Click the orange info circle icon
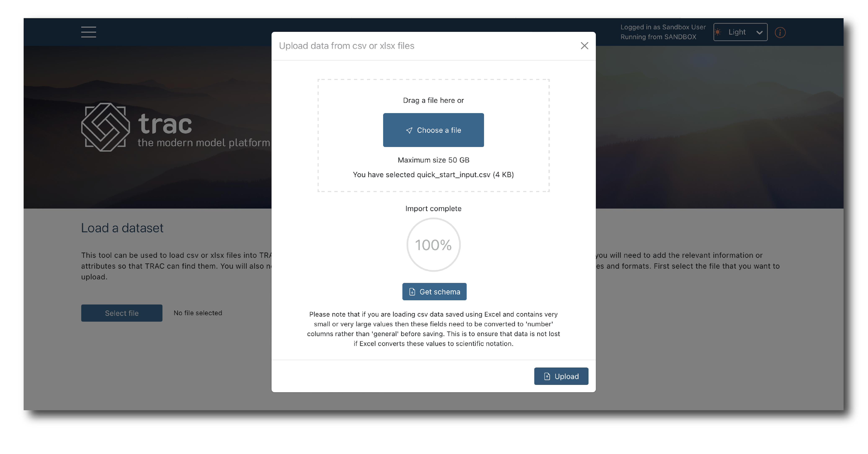The width and height of the screenshot is (868, 454). 780,32
